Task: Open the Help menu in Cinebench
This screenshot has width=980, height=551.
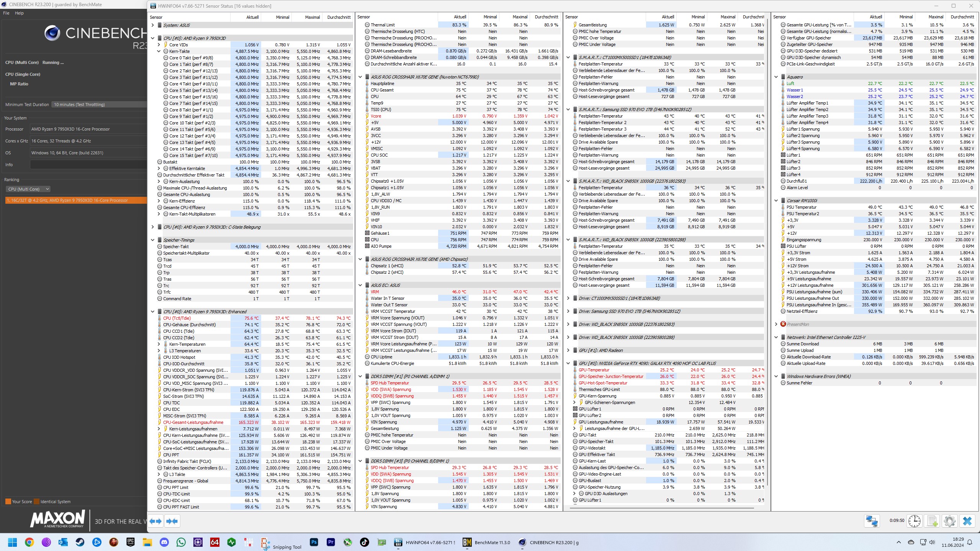Action: point(19,13)
